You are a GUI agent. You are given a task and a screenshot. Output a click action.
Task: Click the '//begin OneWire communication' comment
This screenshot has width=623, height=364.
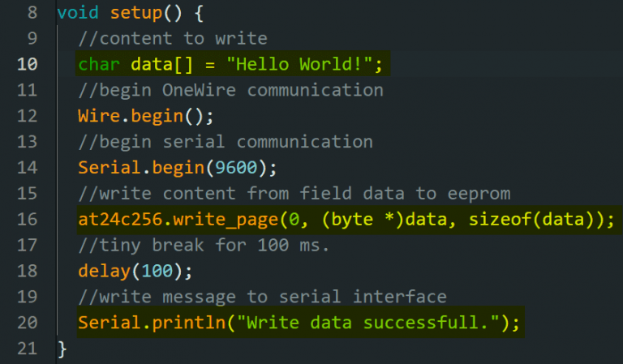230,90
